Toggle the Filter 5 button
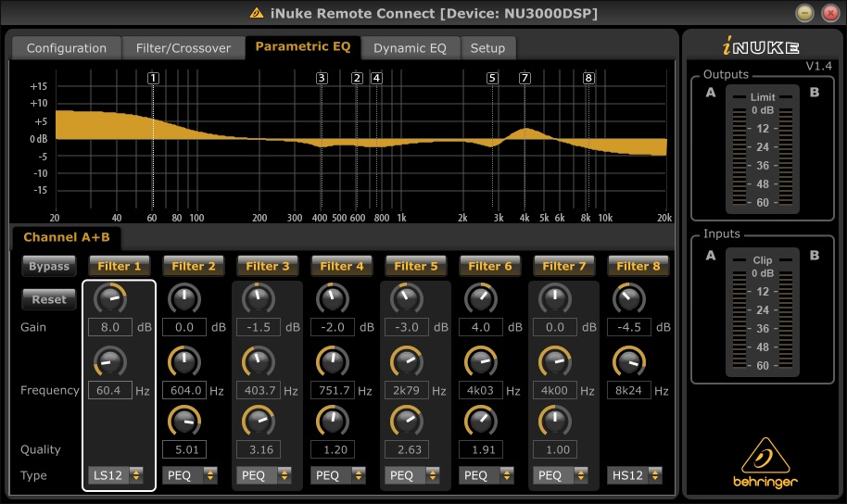The height and width of the screenshot is (504, 847). coord(416,266)
